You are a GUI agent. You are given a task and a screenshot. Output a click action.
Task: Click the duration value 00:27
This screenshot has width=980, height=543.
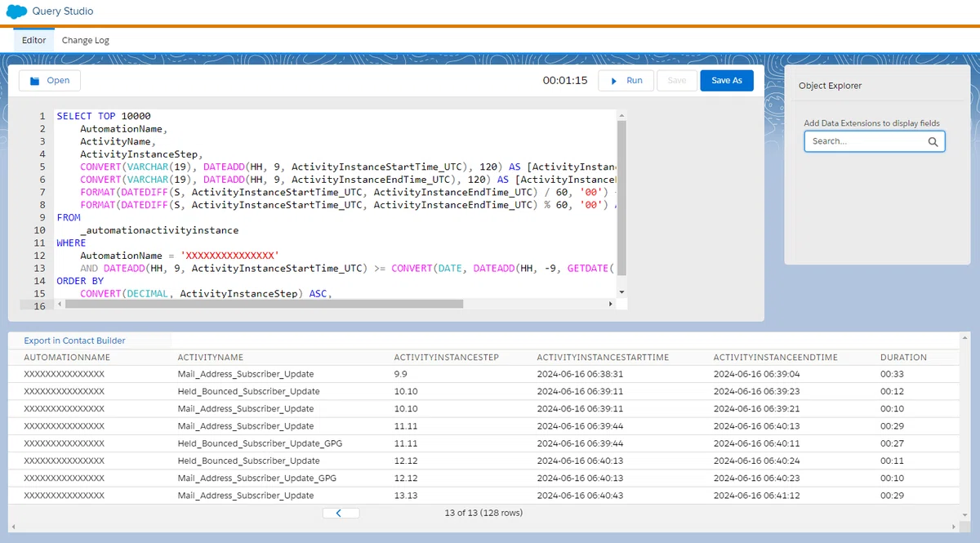pyautogui.click(x=892, y=443)
